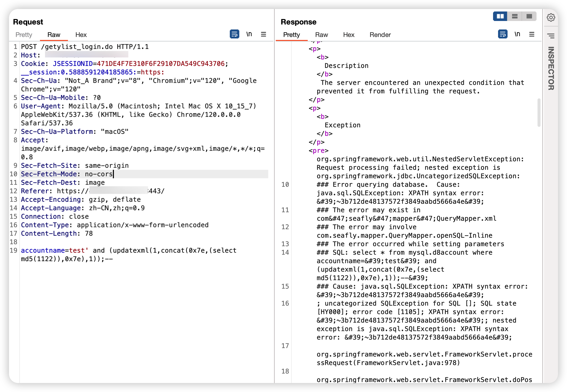Open the Response panel hamburger menu
Viewport: 567px width, 392px height.
pyautogui.click(x=532, y=34)
